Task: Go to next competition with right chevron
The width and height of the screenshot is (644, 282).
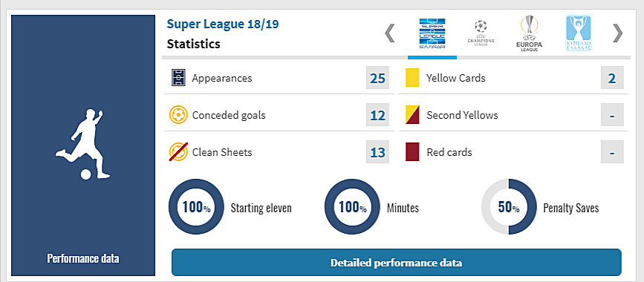Action: pyautogui.click(x=617, y=33)
